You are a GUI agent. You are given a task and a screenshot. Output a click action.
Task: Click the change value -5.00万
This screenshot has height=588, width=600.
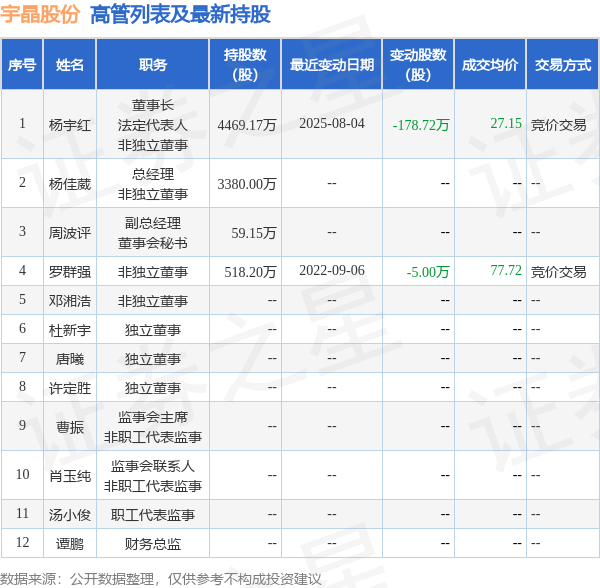[428, 272]
